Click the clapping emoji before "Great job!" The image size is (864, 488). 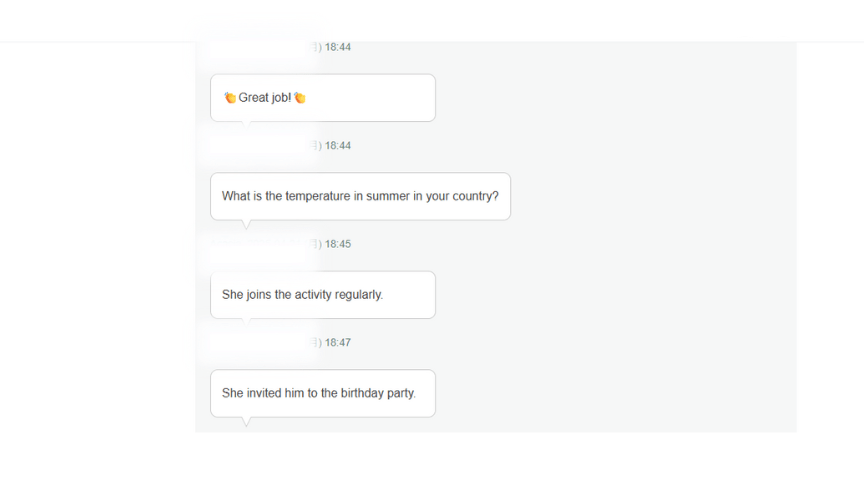pos(230,98)
